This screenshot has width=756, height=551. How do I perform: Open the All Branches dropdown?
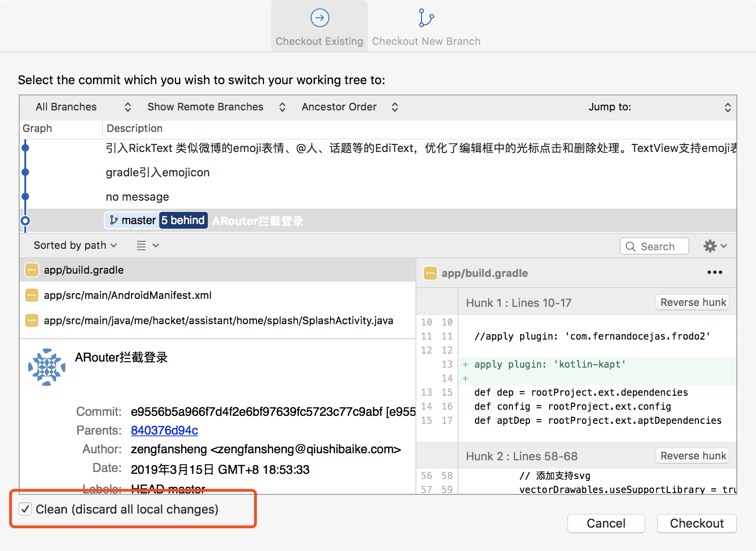coord(83,107)
